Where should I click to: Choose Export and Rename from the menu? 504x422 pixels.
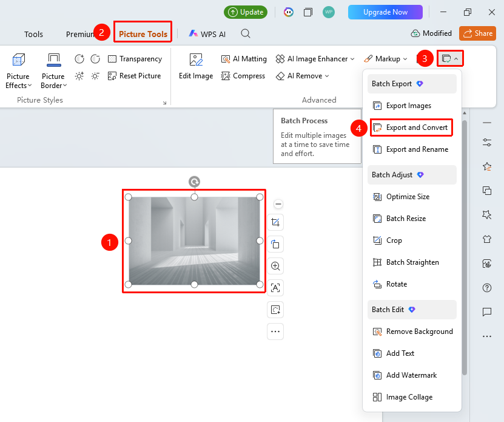pos(412,149)
